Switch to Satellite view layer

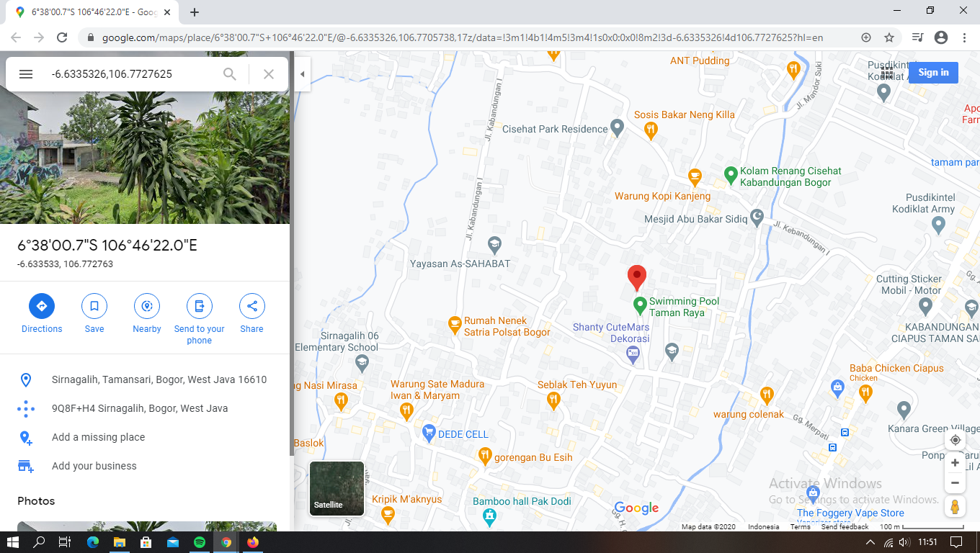click(337, 489)
